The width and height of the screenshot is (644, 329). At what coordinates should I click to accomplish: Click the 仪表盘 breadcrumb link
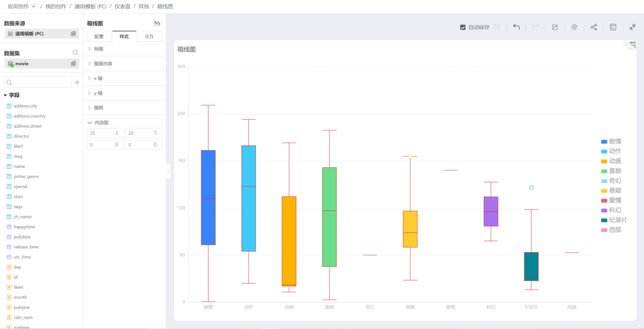tap(123, 6)
